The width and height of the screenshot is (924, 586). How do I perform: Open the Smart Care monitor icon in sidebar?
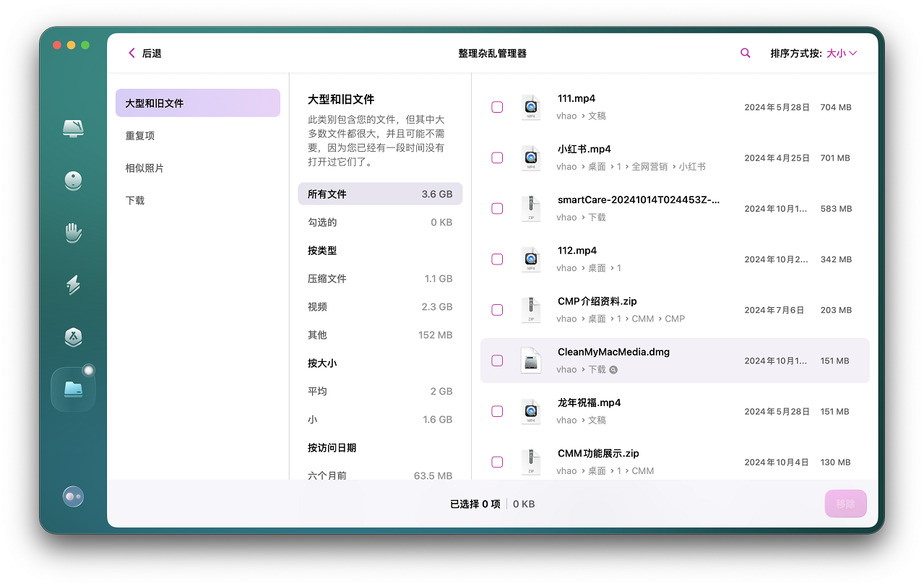[73, 129]
